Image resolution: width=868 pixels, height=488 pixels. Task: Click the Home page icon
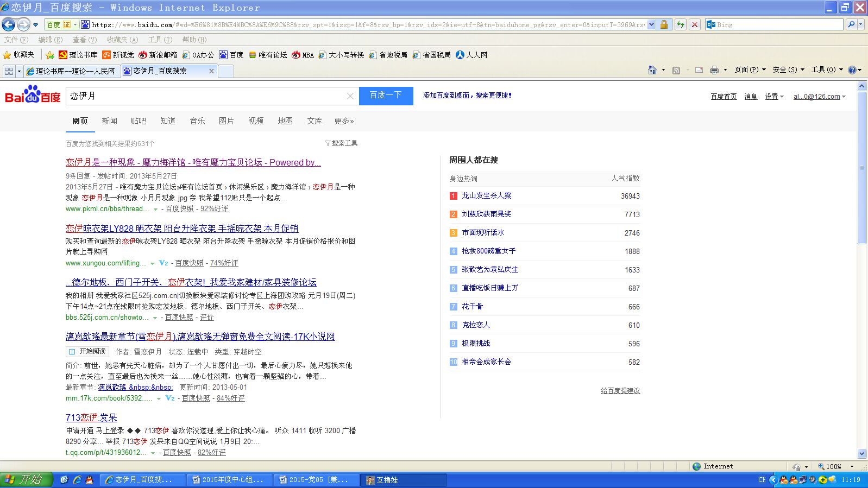(652, 70)
